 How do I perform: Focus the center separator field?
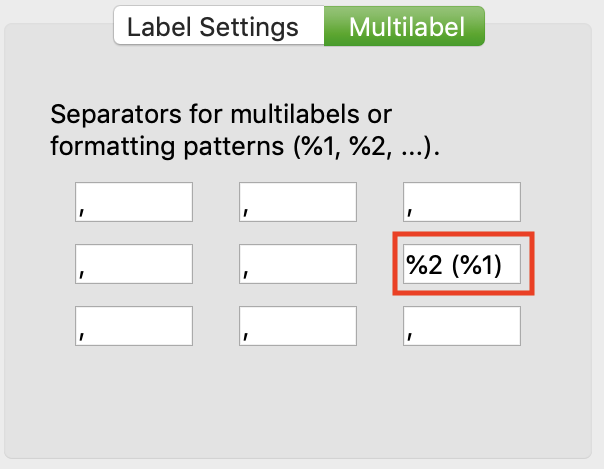tap(298, 264)
